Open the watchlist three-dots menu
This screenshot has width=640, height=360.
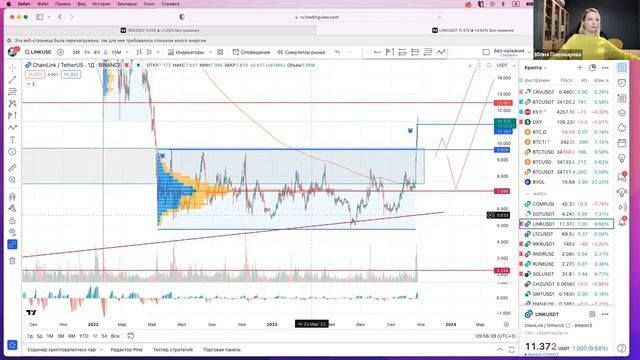tap(605, 68)
